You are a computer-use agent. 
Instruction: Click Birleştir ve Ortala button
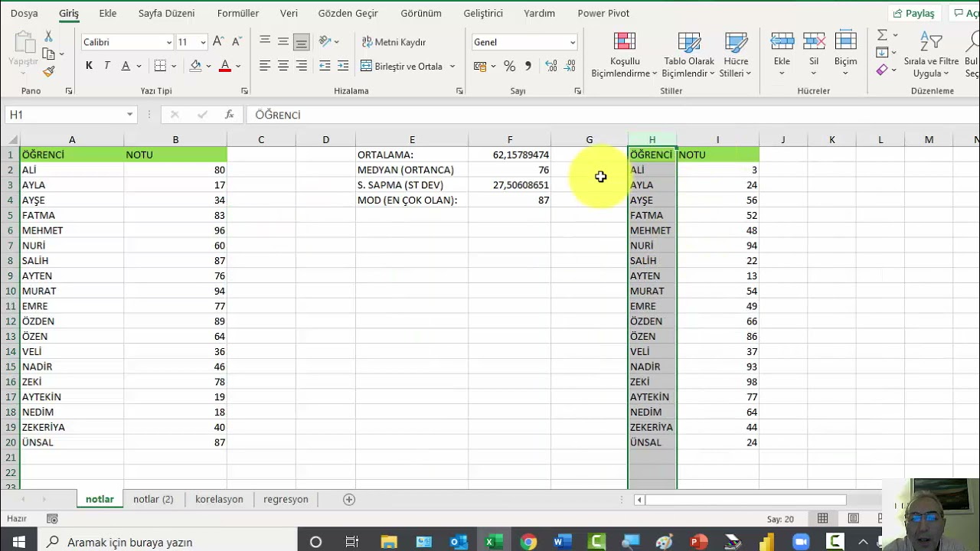[401, 67]
